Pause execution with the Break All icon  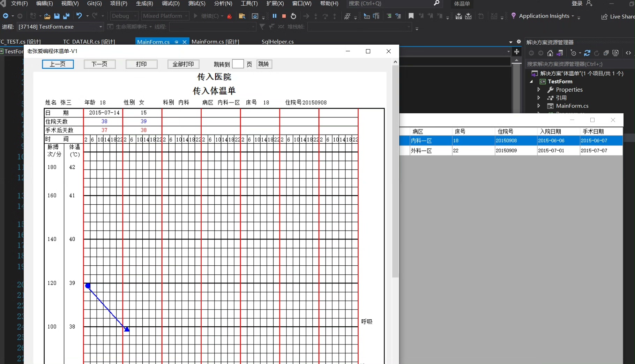coord(275,16)
